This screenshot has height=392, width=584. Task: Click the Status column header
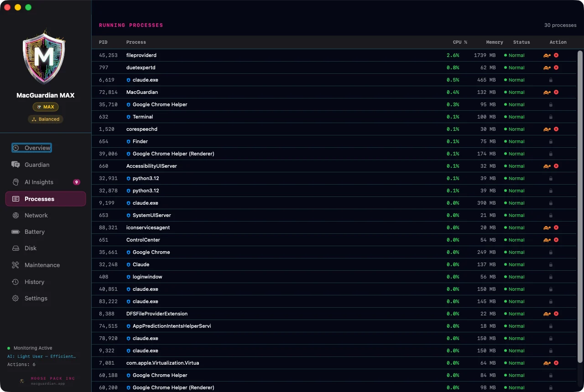pos(521,42)
